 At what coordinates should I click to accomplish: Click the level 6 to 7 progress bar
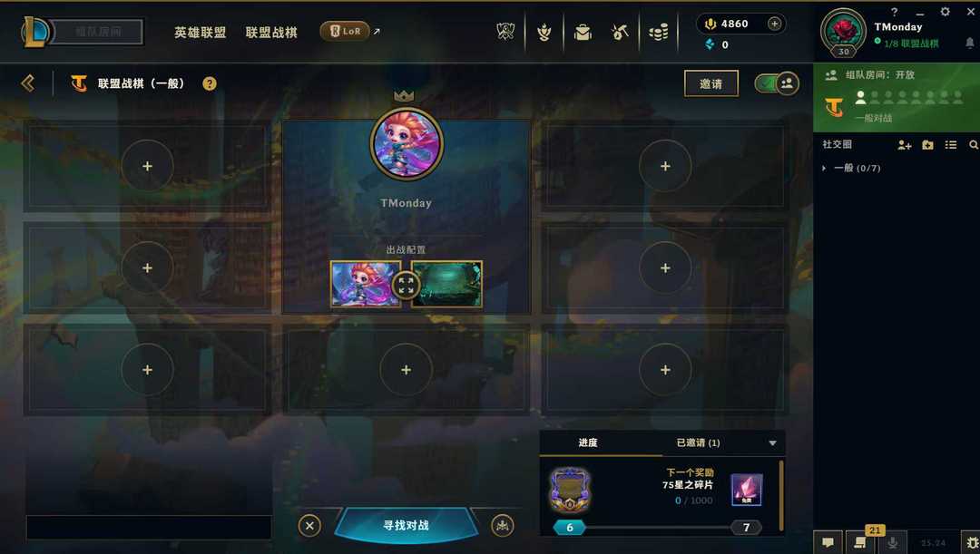point(658,528)
